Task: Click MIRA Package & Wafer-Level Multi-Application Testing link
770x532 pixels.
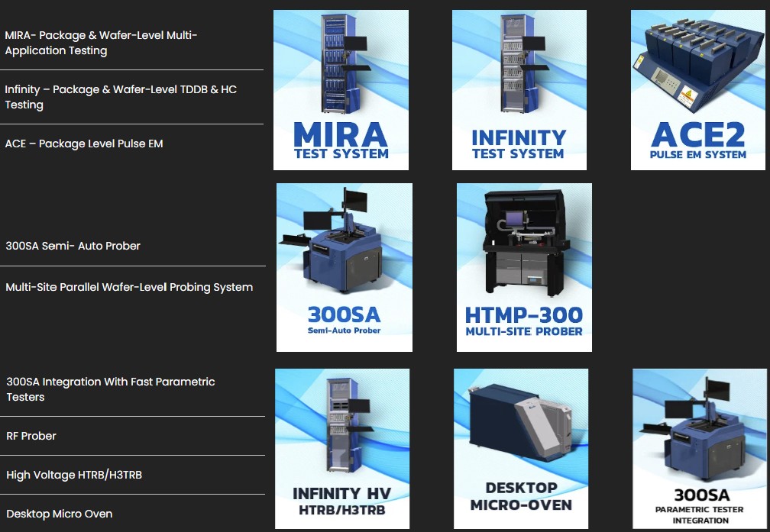Action: pyautogui.click(x=101, y=43)
